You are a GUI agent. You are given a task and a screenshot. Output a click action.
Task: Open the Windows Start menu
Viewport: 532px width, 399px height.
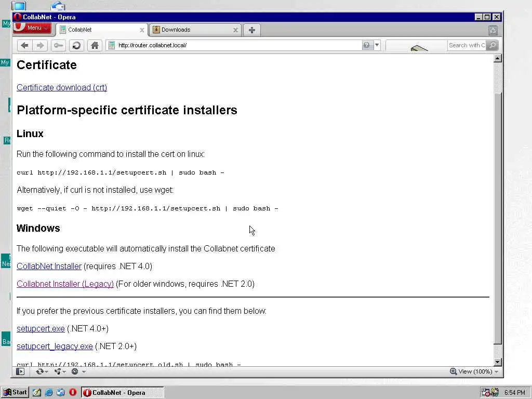coord(15,393)
